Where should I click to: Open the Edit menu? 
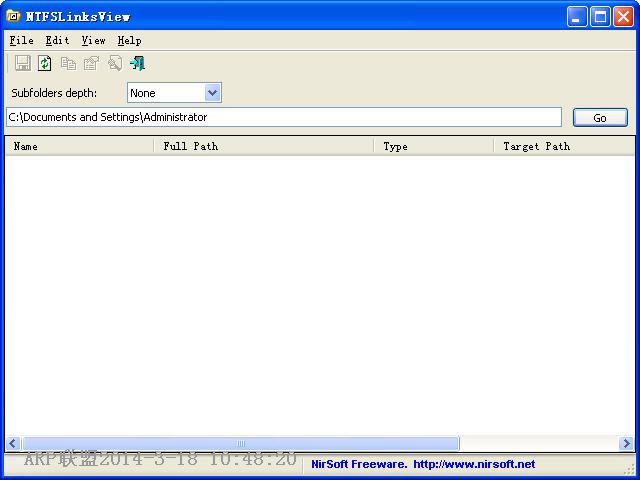tap(57, 40)
